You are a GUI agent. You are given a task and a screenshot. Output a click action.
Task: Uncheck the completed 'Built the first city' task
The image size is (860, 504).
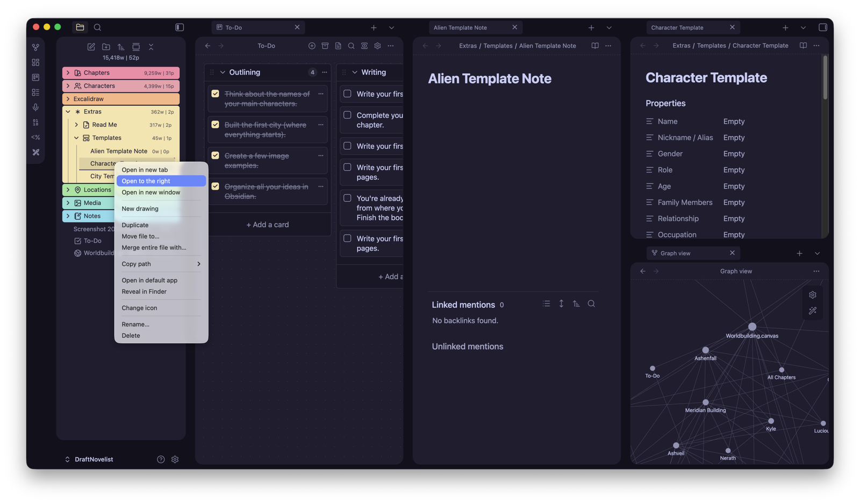point(215,124)
